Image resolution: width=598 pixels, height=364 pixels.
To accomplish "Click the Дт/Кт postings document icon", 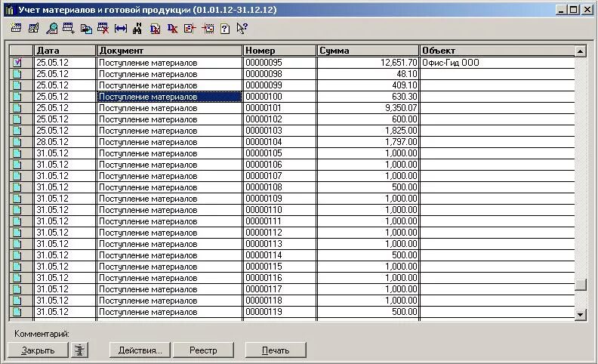I will 155,29.
